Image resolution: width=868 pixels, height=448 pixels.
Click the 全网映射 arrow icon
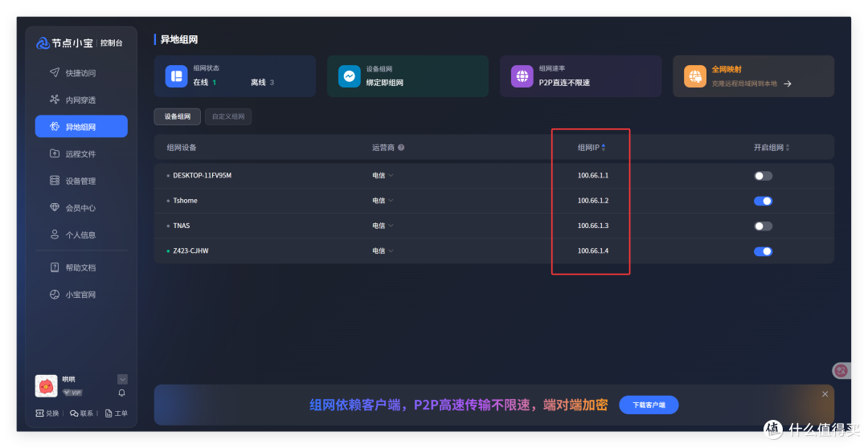[x=787, y=84]
